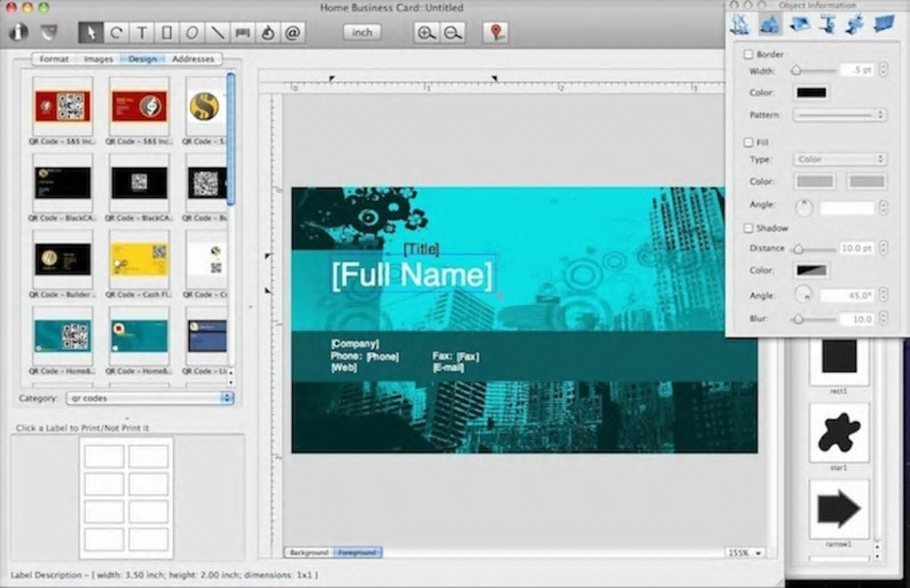Select the rarrow1 arrow shape thumbnail

click(840, 509)
